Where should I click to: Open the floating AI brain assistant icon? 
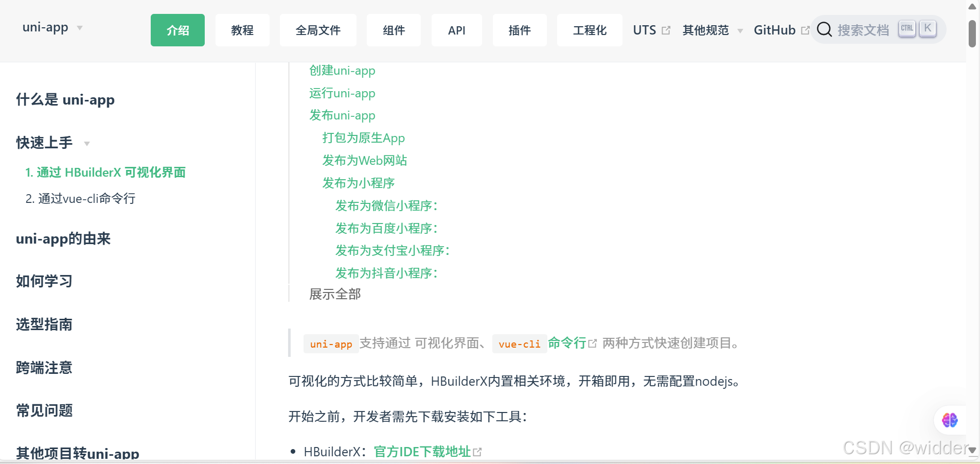950,420
